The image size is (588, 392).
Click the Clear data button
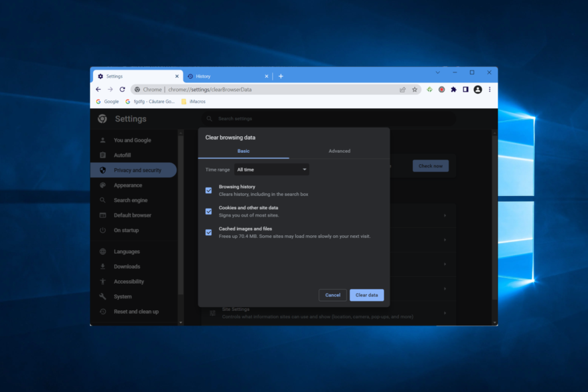[367, 295]
